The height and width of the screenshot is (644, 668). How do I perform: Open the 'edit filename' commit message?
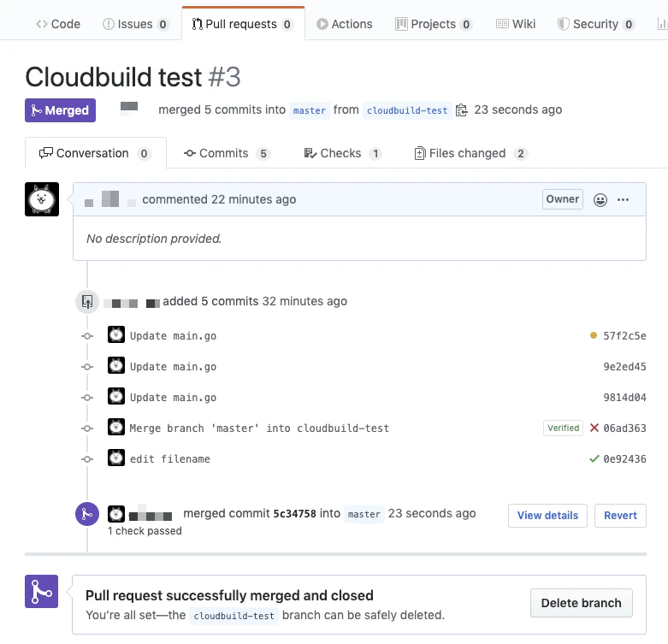pyautogui.click(x=170, y=459)
